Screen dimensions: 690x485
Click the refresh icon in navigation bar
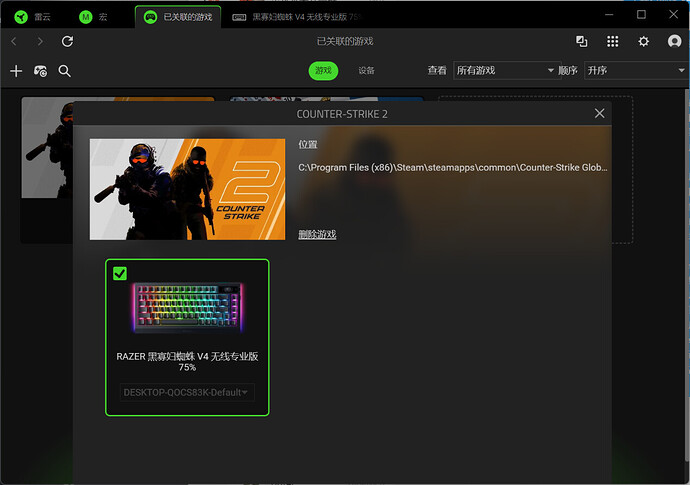[x=67, y=41]
